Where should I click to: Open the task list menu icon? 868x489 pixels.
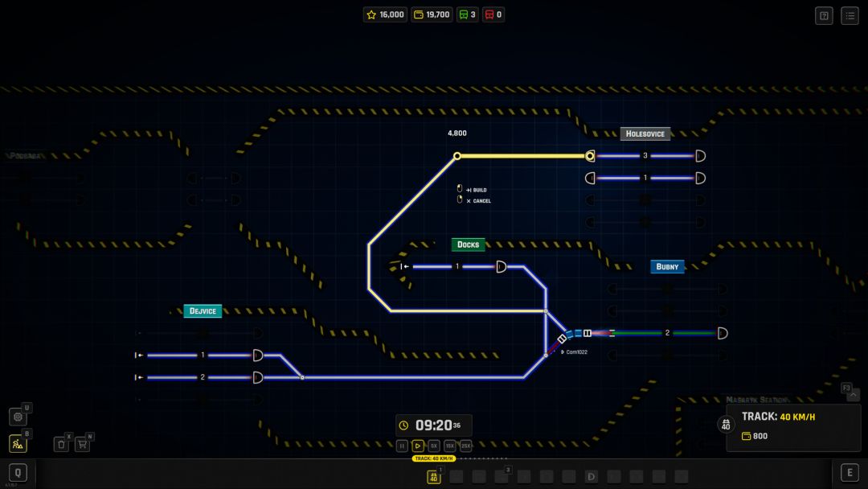click(850, 15)
